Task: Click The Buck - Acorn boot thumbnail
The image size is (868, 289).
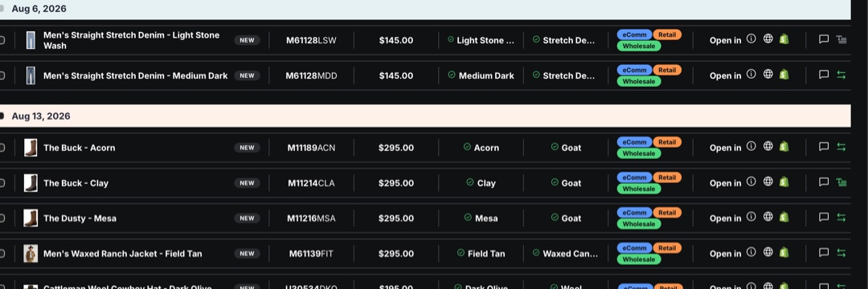Action: [x=31, y=148]
